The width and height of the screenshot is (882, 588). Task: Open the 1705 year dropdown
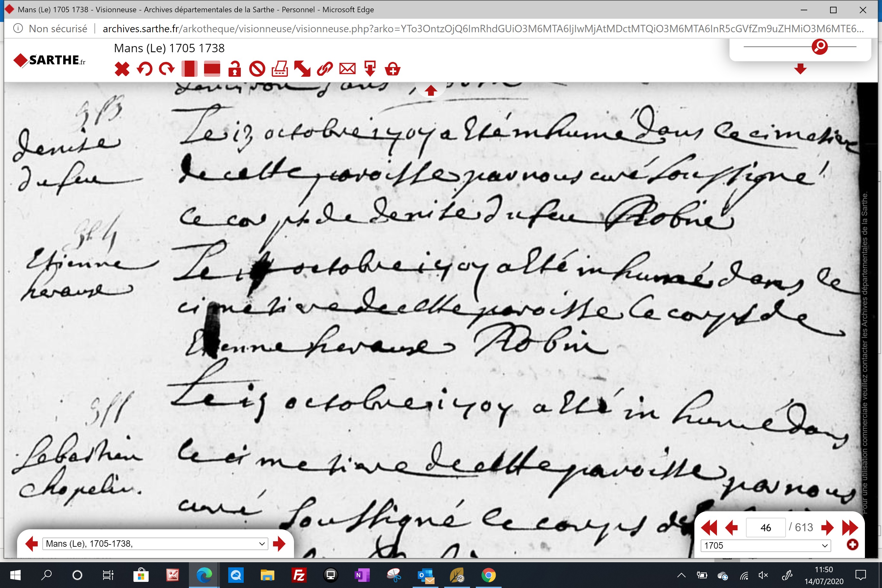(766, 545)
